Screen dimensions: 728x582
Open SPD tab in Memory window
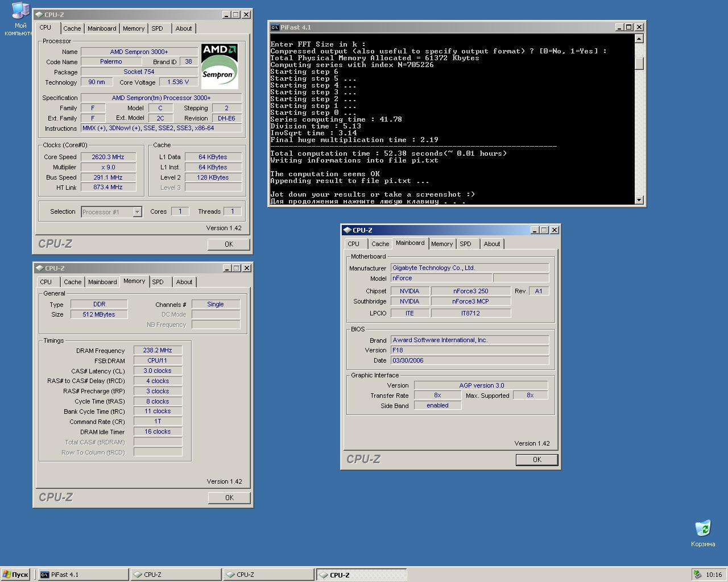tap(158, 282)
